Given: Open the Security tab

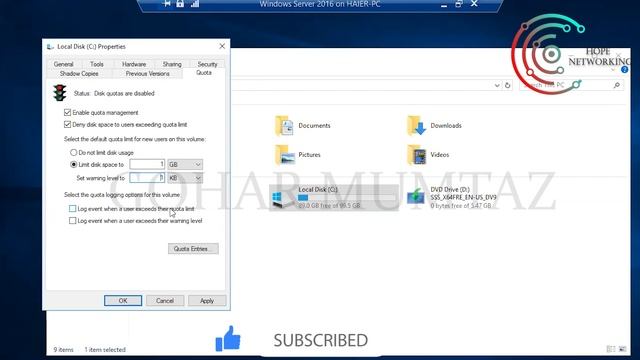Looking at the screenshot, I should click(x=207, y=64).
